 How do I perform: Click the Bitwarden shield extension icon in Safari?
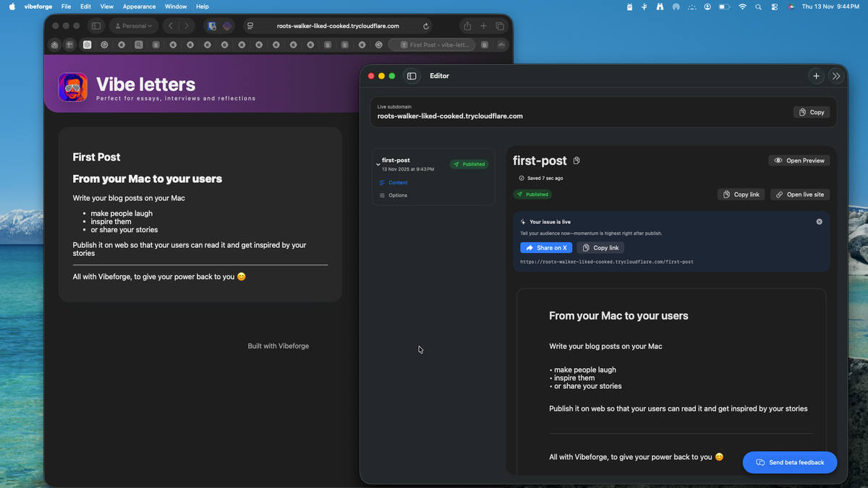(x=212, y=26)
